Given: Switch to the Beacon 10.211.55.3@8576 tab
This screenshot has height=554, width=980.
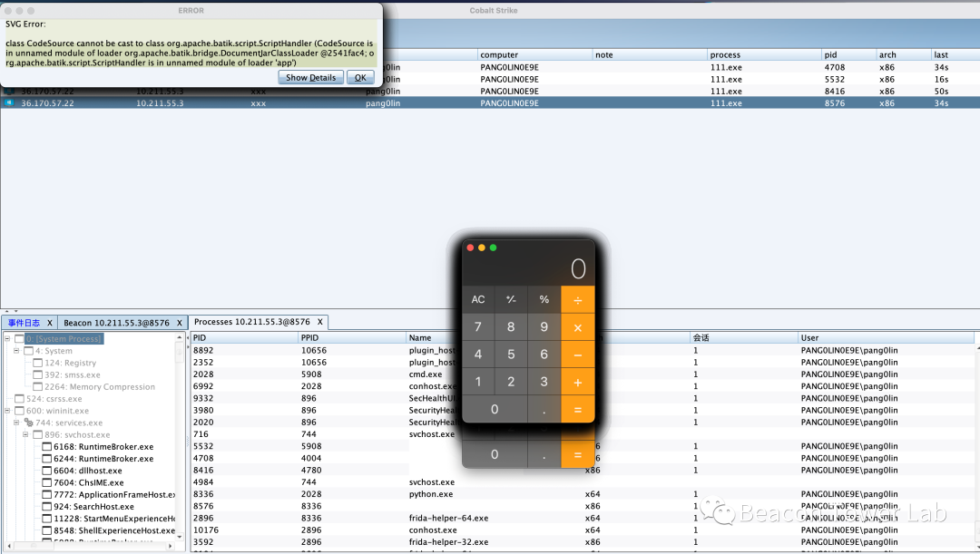Looking at the screenshot, I should [116, 323].
